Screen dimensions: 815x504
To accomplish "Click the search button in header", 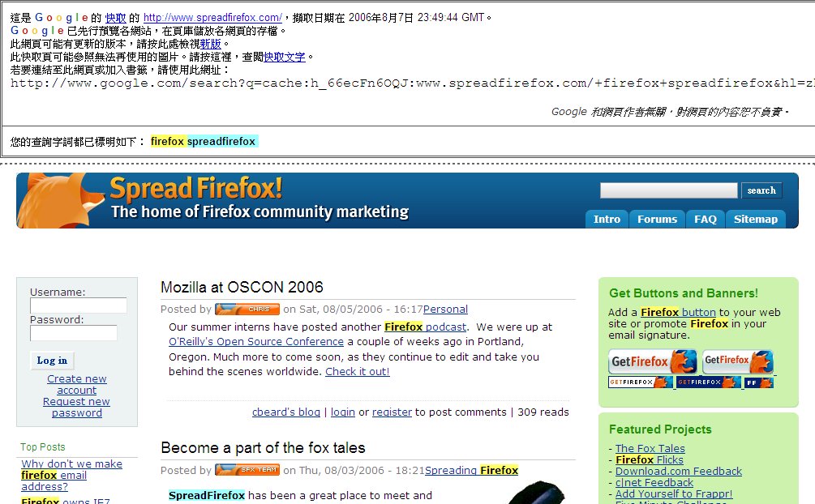I will pyautogui.click(x=761, y=190).
